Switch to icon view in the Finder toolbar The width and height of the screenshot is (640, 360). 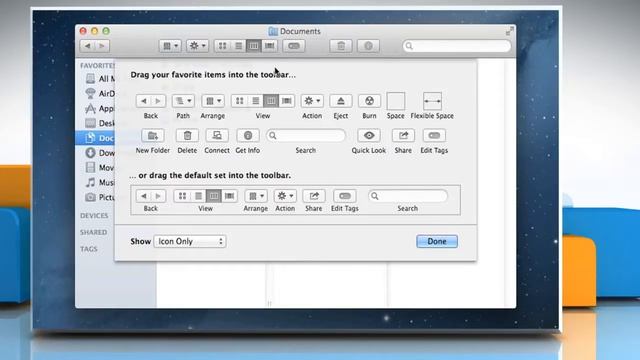pos(222,46)
